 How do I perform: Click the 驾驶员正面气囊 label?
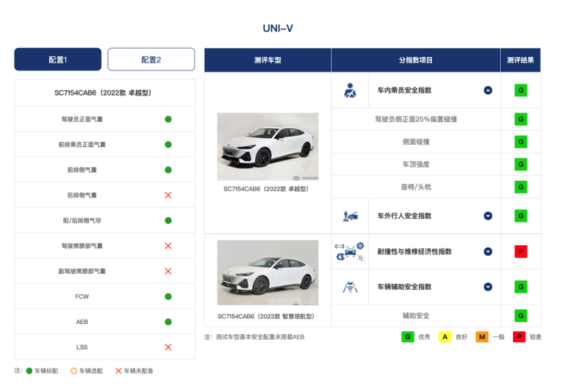click(x=82, y=119)
